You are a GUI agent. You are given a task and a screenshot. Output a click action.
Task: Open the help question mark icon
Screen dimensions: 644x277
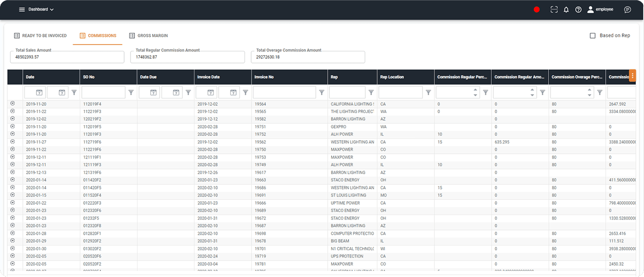pos(578,10)
